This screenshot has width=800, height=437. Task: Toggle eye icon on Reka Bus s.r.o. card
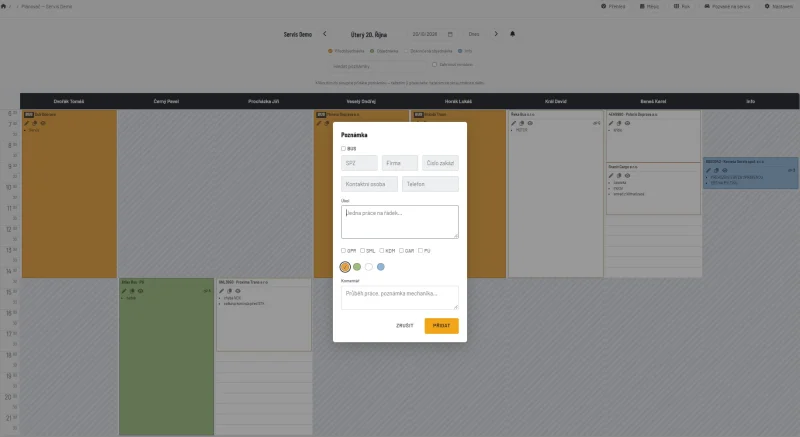coord(530,123)
